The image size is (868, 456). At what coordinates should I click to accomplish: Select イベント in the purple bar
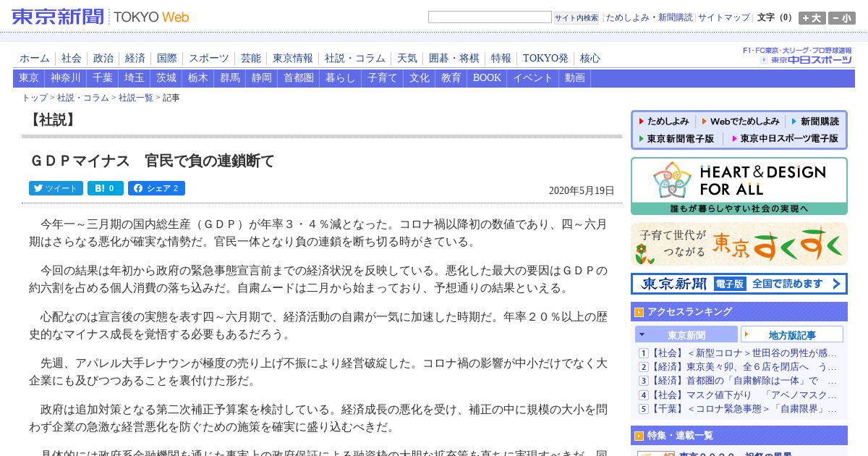(x=533, y=78)
